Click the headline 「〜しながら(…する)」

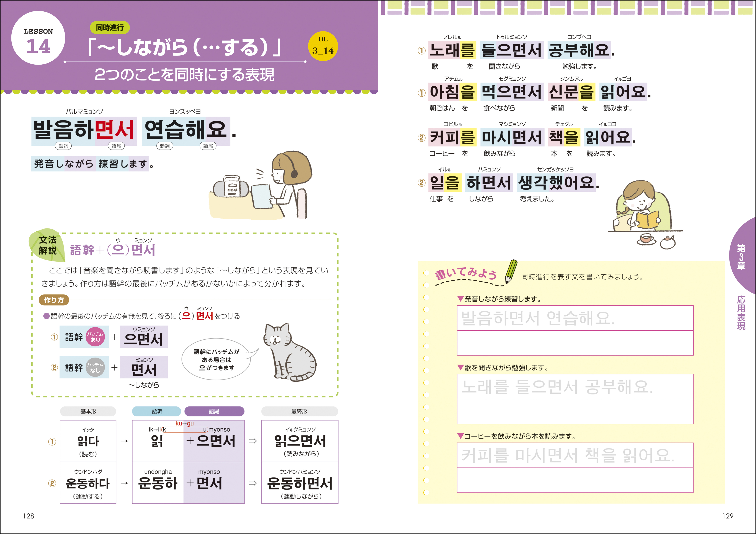184,48
